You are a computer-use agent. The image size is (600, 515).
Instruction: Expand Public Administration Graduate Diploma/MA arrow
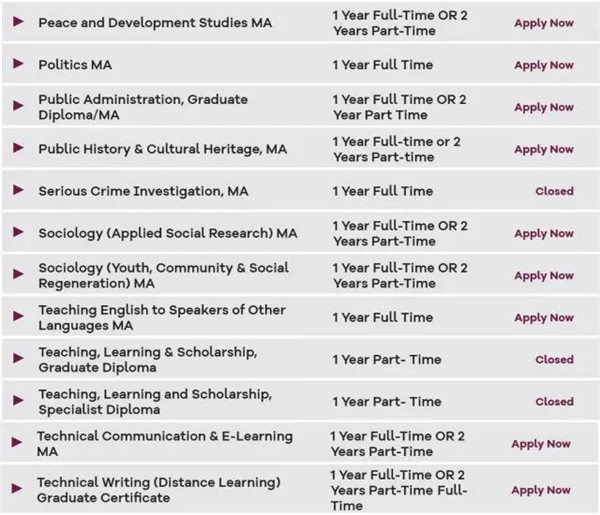tap(18, 106)
